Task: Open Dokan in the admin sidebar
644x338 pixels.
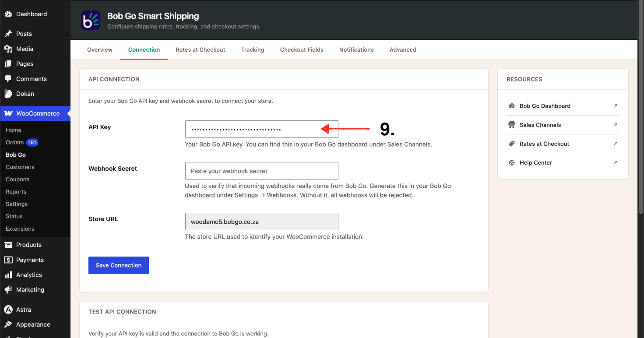Action: tap(35, 94)
